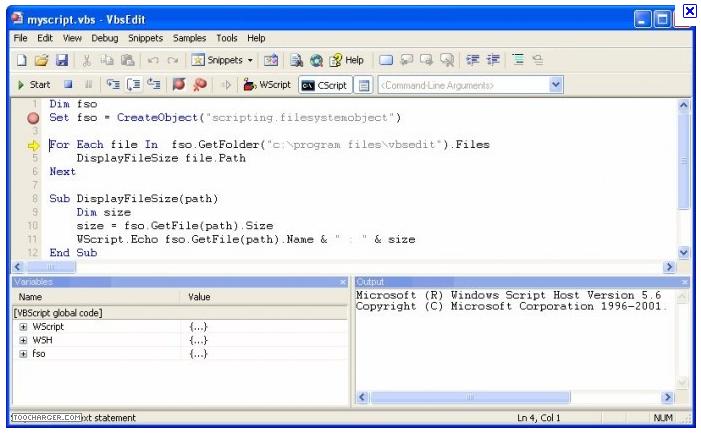
Task: Open the Samples menu
Action: [189, 38]
